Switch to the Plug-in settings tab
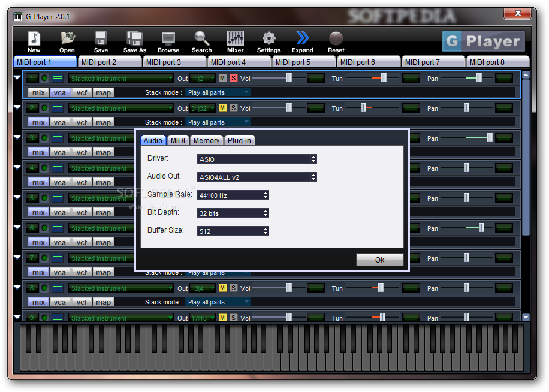 (240, 140)
